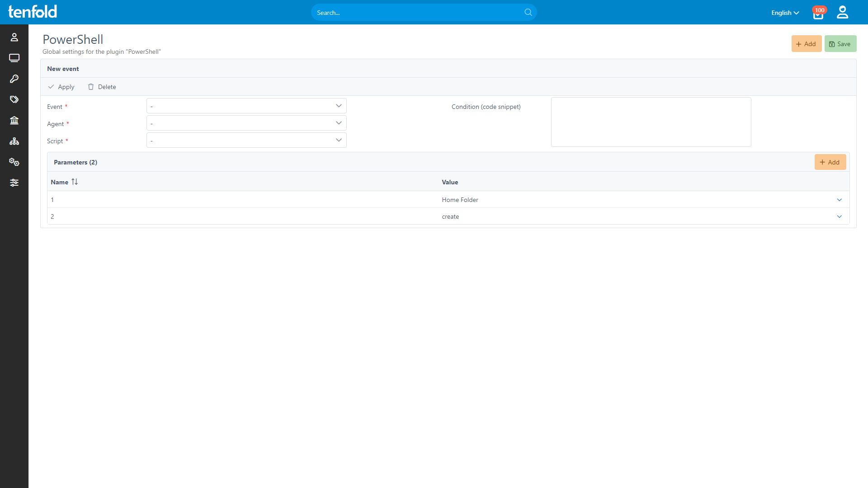Click the green Save button
Viewport: 868px width, 488px height.
point(840,44)
